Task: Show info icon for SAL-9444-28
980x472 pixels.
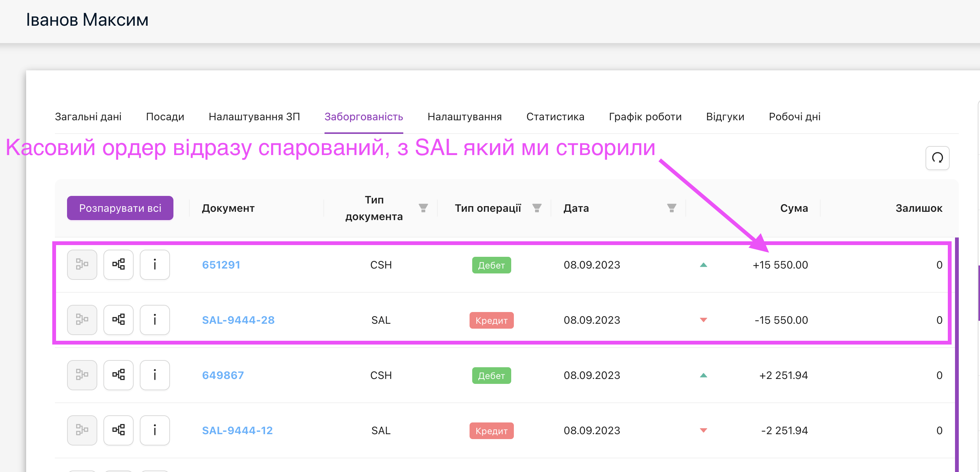Action: coord(154,320)
